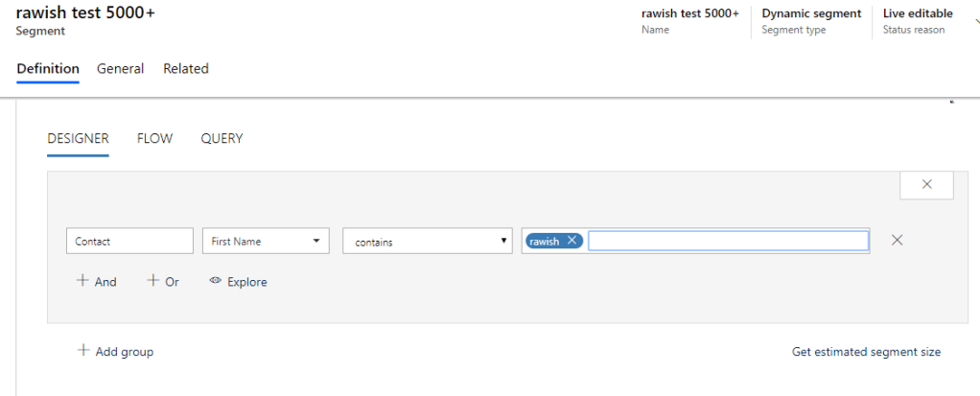Click the Explore eye icon
Screen dimensions: 980x396
point(216,282)
